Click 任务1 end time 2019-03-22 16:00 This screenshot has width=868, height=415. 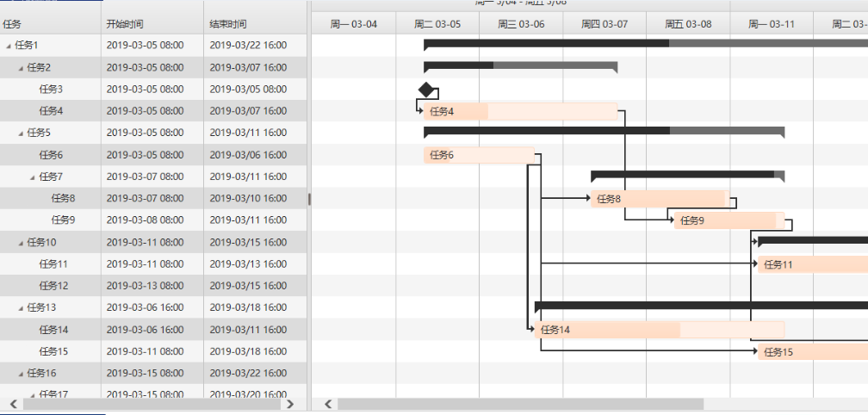click(248, 46)
